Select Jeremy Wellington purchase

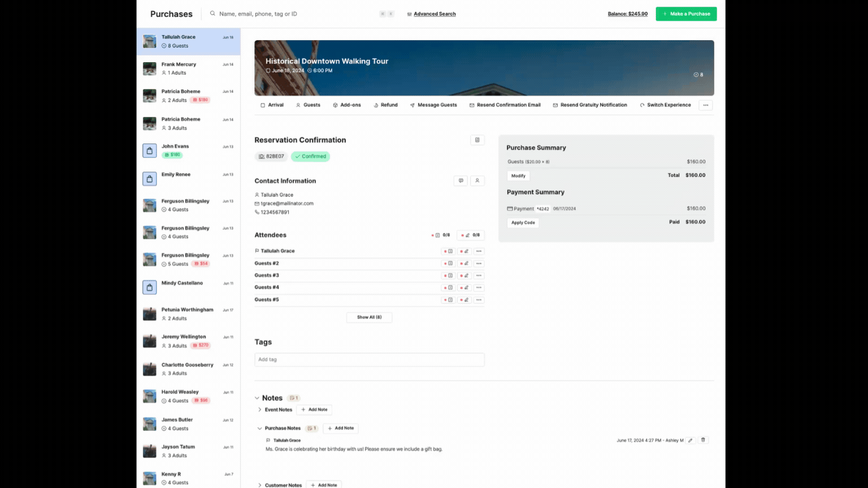click(x=189, y=341)
